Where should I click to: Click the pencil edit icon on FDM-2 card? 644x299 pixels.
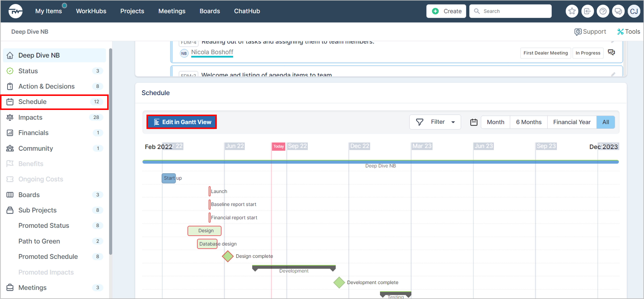click(613, 74)
